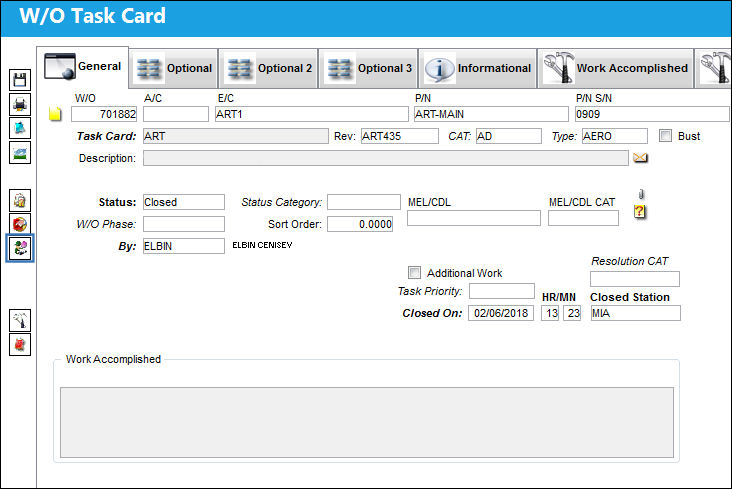732x489 pixels.
Task: Open the Informational tab
Action: [x=478, y=68]
